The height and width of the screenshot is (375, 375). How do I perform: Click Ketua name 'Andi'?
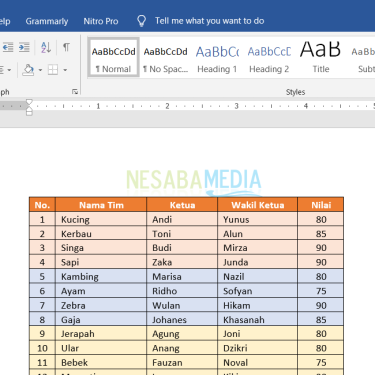pos(182,219)
